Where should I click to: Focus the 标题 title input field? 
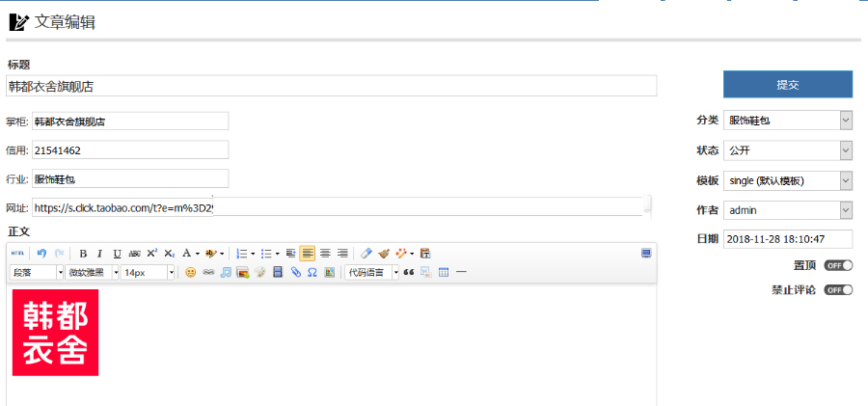click(332, 86)
